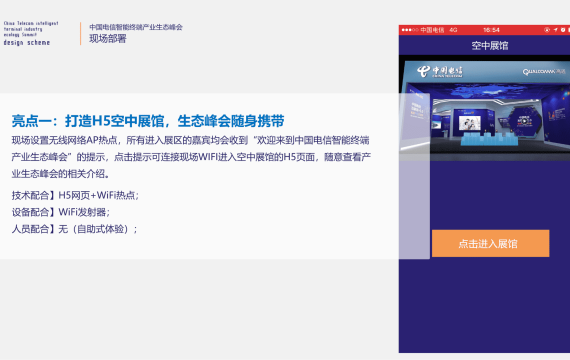Click the line 设备配合】WiFi发射器
This screenshot has height=360, width=570.
(x=61, y=212)
